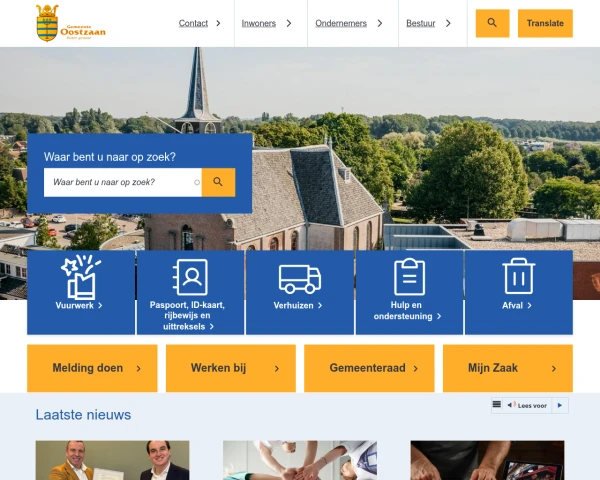Image resolution: width=600 pixels, height=480 pixels.
Task: Open the Inwoners menu item
Action: [259, 23]
